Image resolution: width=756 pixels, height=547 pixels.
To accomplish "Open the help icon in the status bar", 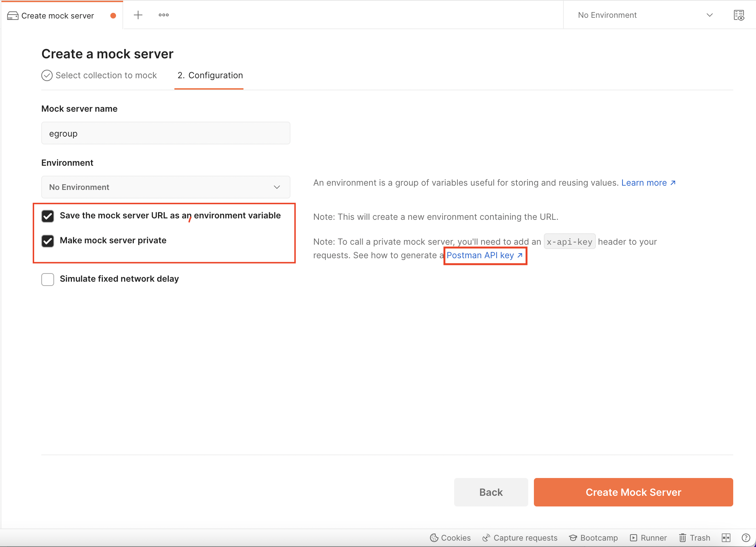I will click(x=746, y=538).
